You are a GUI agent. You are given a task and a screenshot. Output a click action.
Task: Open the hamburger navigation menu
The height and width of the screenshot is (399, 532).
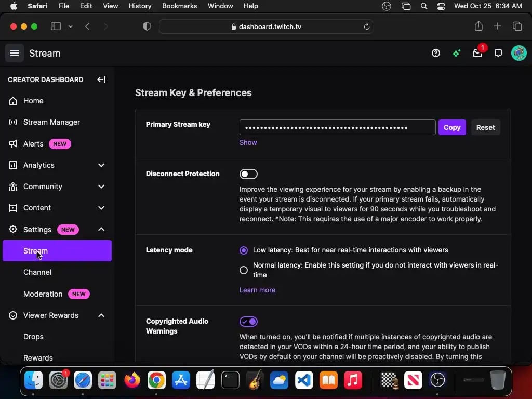pos(14,53)
